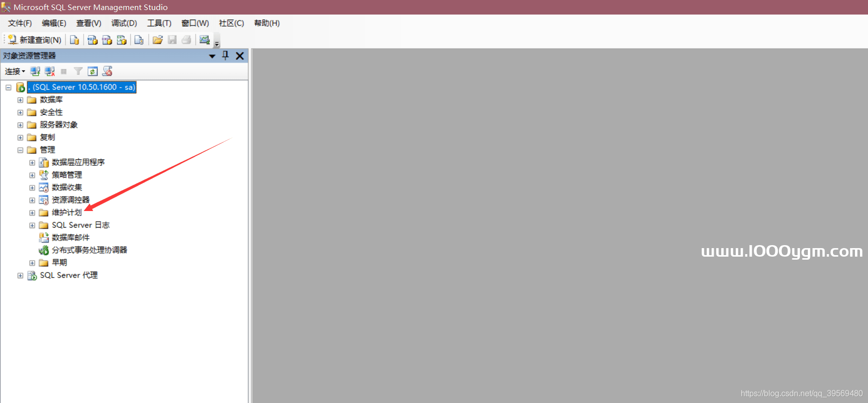This screenshot has height=403, width=868.
Task: Open the Activity Monitor toolbar icon
Action: [x=204, y=40]
